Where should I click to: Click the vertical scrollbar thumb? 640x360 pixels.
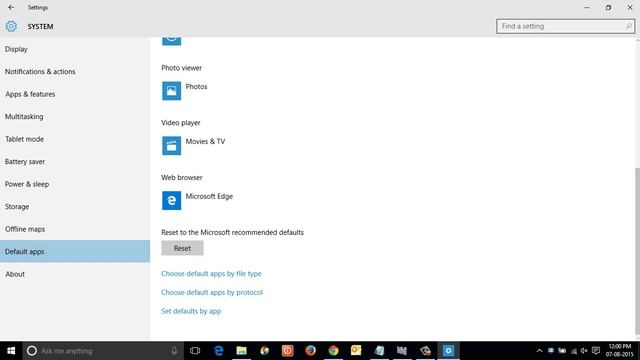(x=637, y=251)
